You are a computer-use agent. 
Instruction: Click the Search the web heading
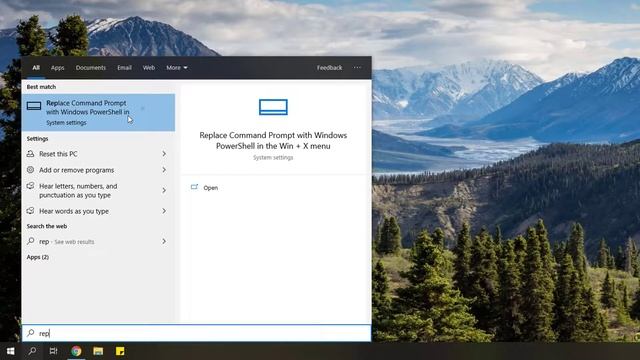click(47, 226)
